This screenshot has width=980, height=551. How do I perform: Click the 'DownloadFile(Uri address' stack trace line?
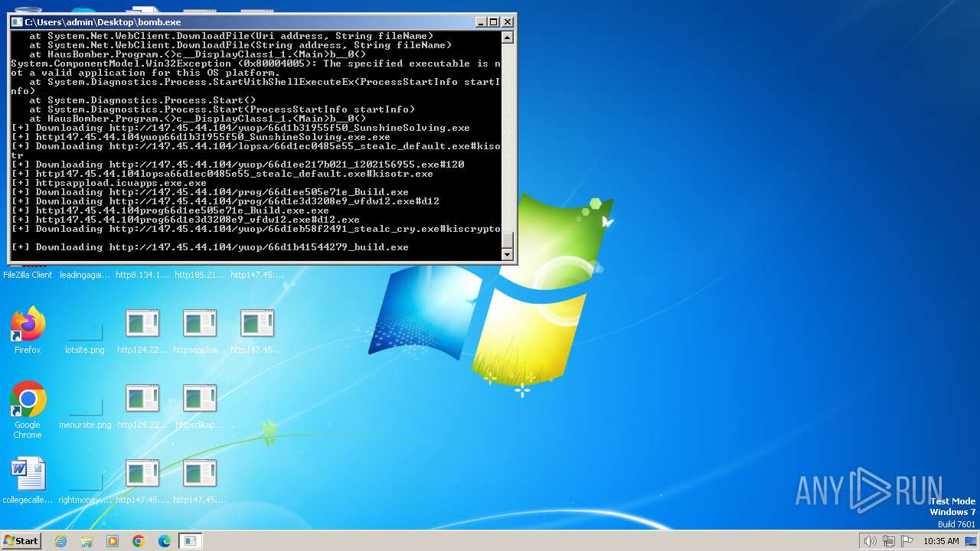(x=231, y=36)
